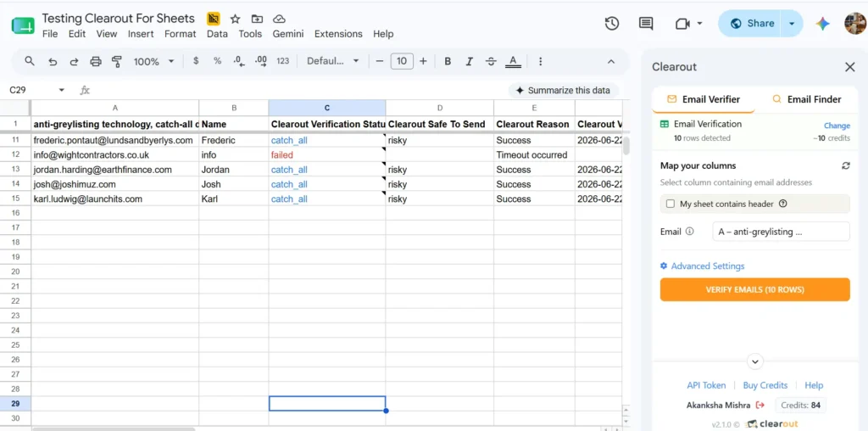
Task: Open the File menu
Action: pyautogui.click(x=50, y=34)
